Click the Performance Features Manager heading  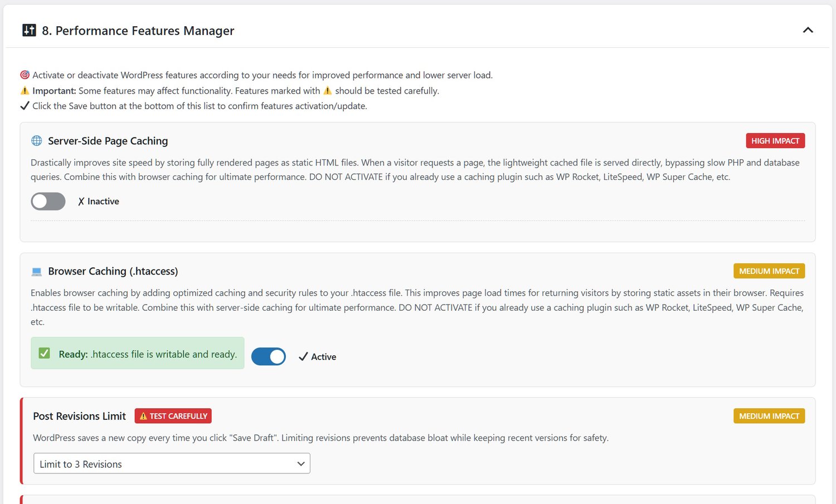145,31
